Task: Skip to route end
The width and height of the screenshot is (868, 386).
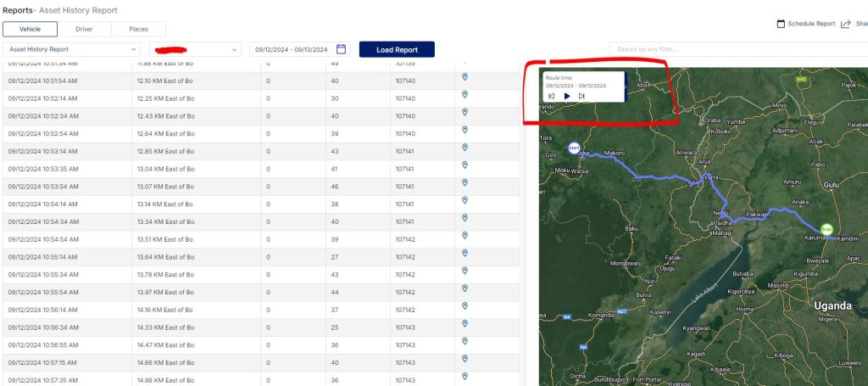Action: tap(581, 96)
